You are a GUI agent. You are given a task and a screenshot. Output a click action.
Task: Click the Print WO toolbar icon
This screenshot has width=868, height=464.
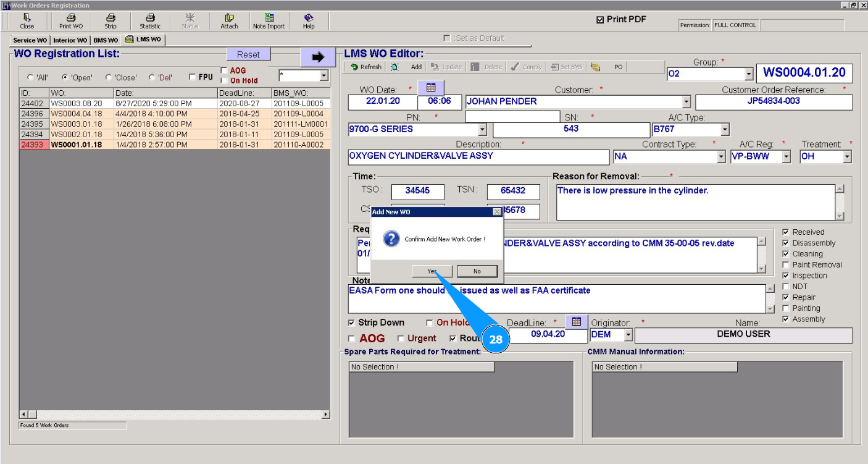click(70, 21)
